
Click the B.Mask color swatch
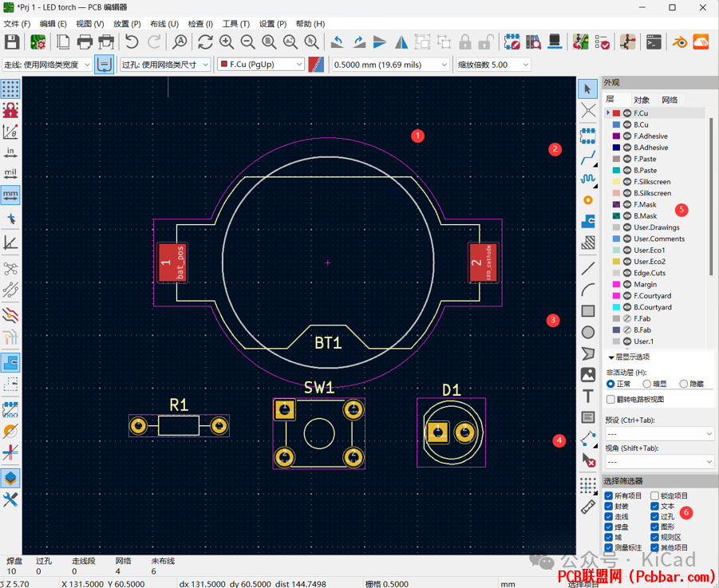click(x=616, y=216)
